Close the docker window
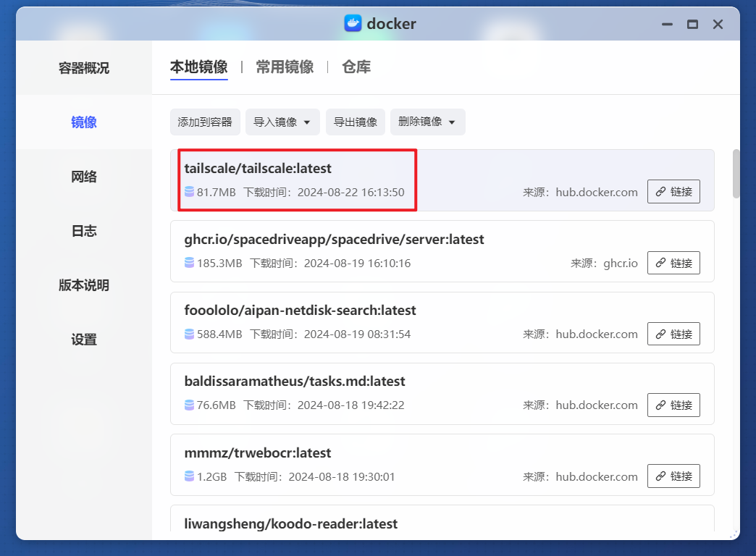This screenshot has height=556, width=756. pyautogui.click(x=718, y=24)
